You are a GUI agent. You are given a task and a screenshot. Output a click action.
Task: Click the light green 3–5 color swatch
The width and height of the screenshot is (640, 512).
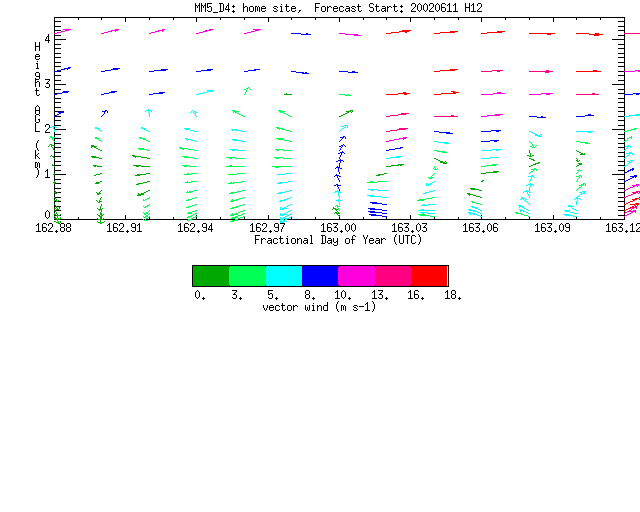tap(247, 276)
